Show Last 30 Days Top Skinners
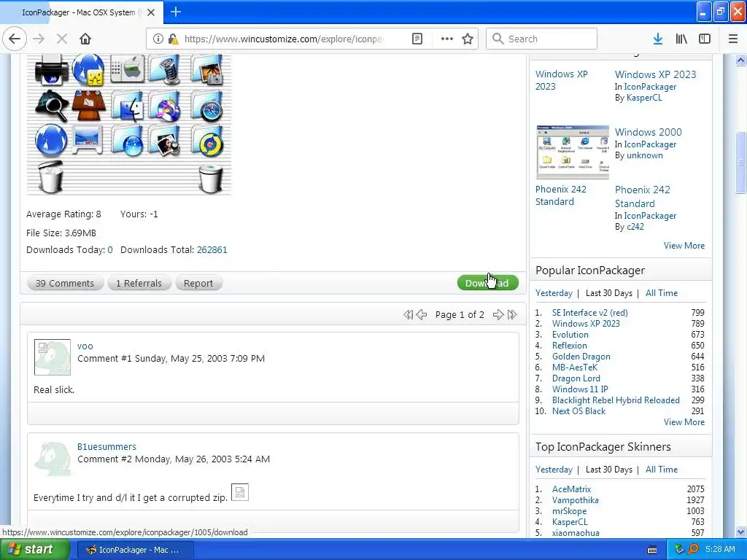The image size is (747, 560). (x=609, y=469)
